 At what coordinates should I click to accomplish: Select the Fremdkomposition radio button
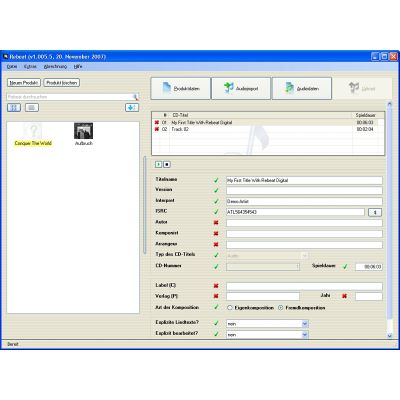280,308
